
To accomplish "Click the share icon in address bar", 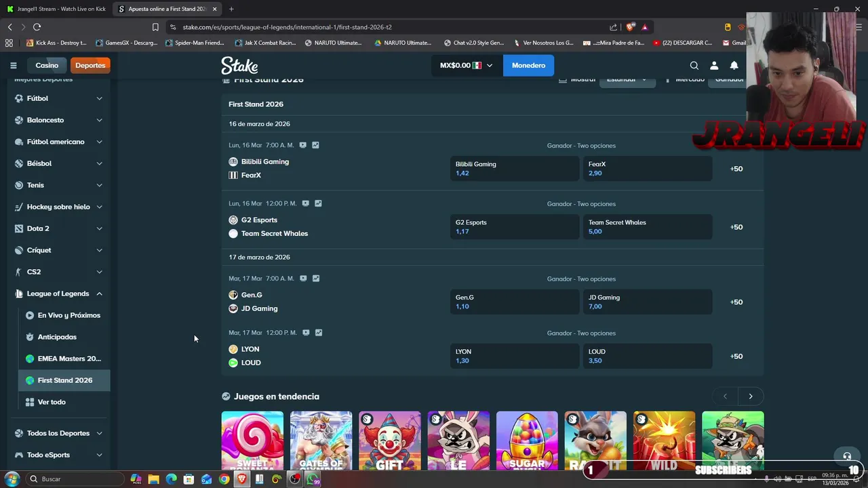I will click(613, 27).
